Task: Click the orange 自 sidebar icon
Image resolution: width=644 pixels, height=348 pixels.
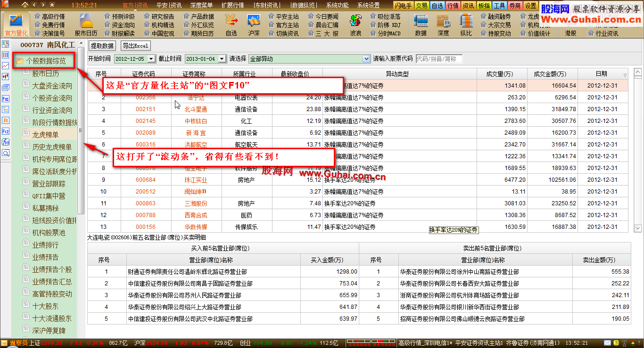Action: (6, 120)
